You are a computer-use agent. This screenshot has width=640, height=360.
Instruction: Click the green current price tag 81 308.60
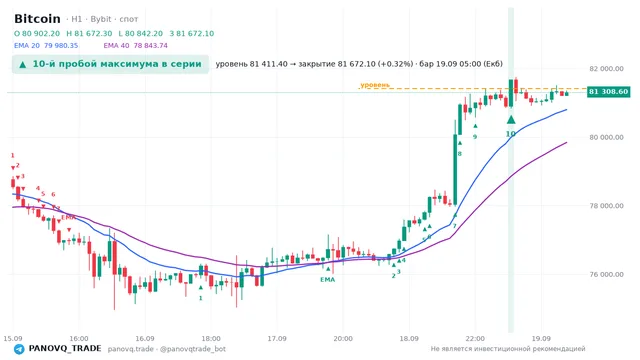(608, 91)
